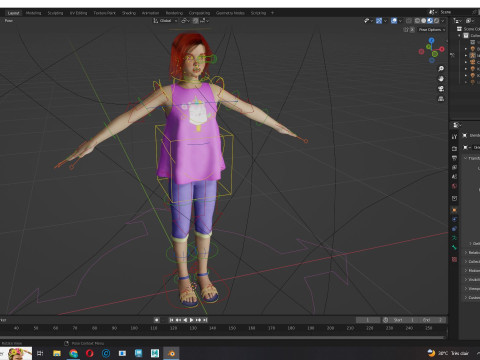Jump to the last frame
The height and width of the screenshot is (360, 480).
point(205,320)
